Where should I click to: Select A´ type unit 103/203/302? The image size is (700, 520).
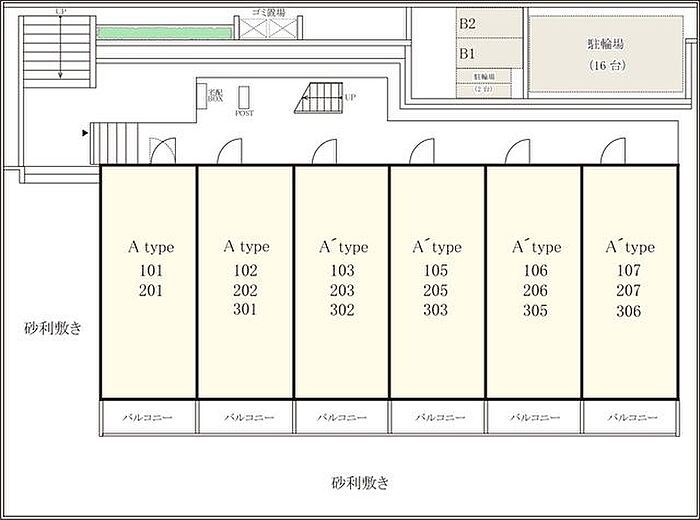(341, 282)
